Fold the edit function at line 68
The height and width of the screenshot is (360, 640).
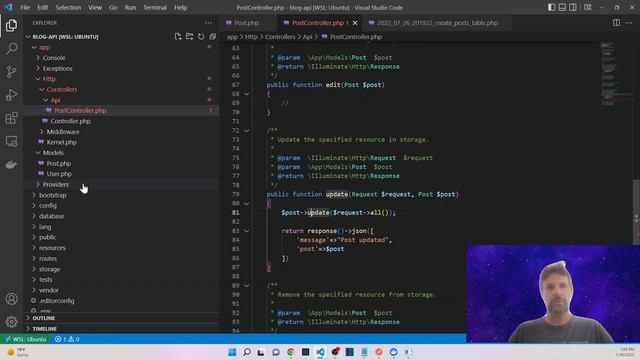pyautogui.click(x=247, y=94)
